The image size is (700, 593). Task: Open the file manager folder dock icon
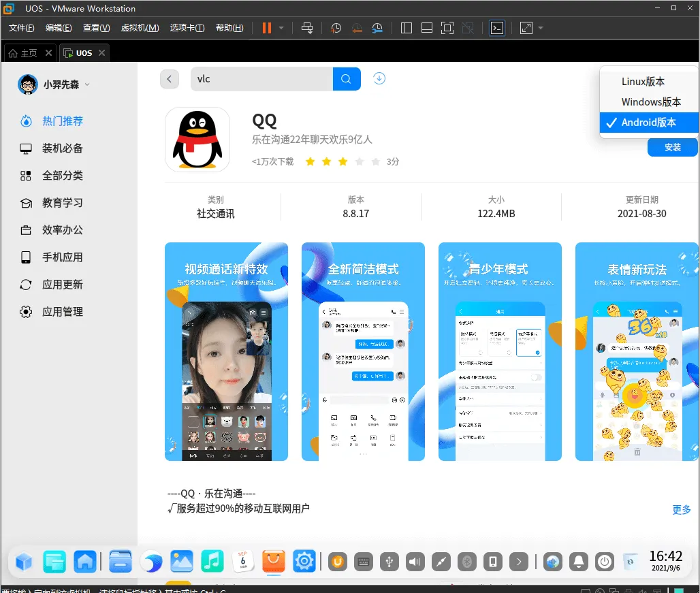click(x=121, y=562)
